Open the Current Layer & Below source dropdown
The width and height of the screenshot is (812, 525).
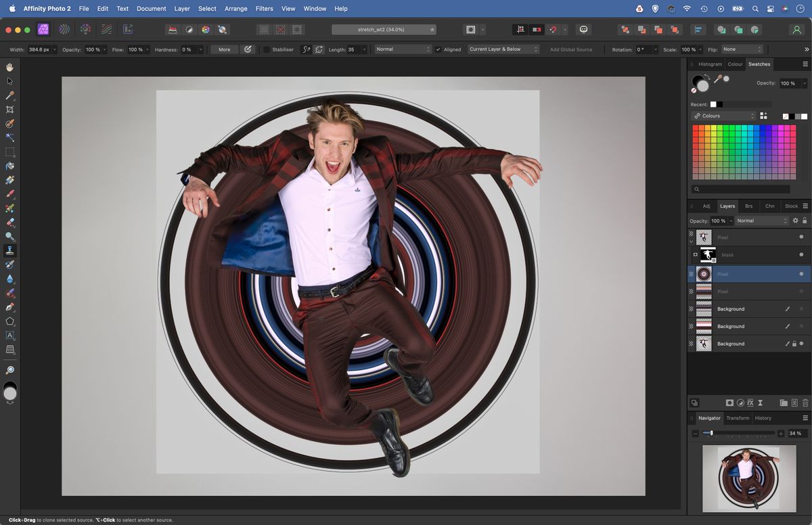click(x=503, y=49)
